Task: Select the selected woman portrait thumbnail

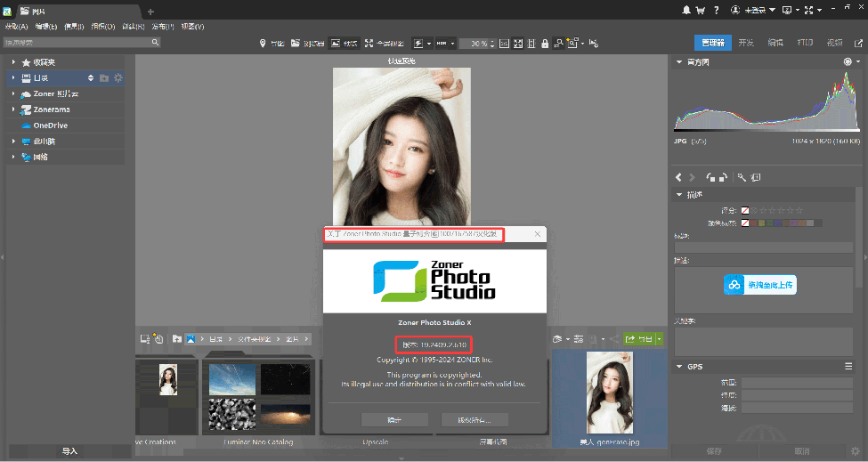Action: pyautogui.click(x=610, y=393)
